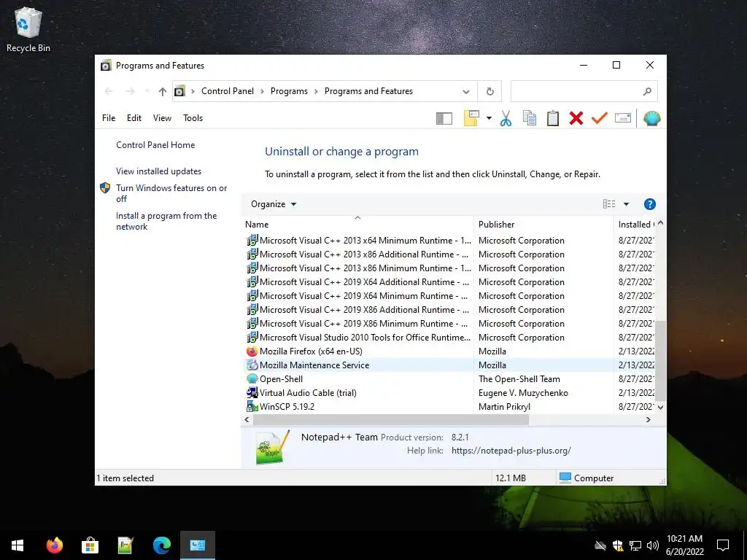747x560 pixels.
Task: Click the orange checkmark Properties icon
Action: [x=600, y=118]
